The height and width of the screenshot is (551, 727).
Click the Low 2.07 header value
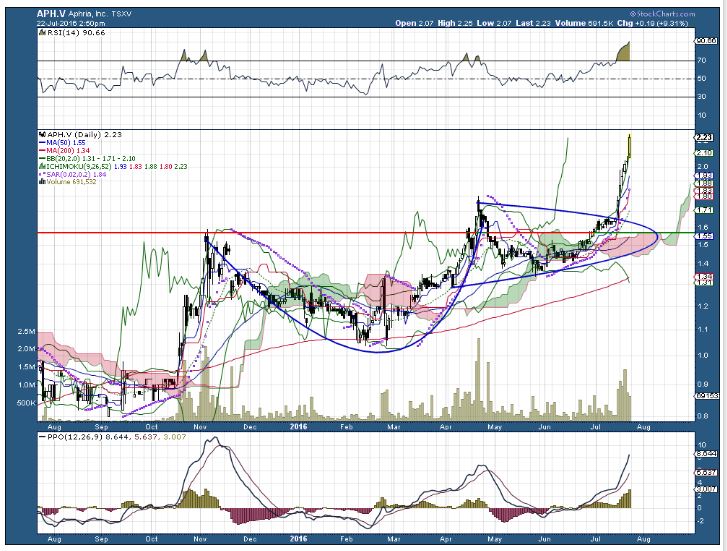coord(494,23)
